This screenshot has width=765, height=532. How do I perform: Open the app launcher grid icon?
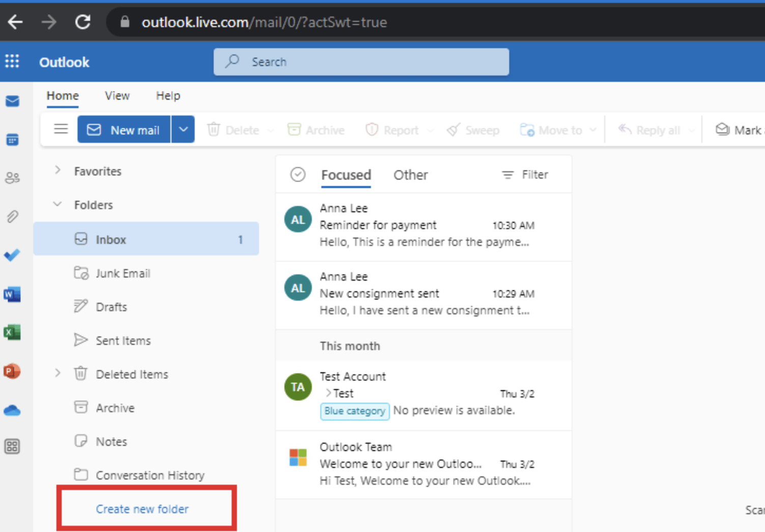(x=12, y=61)
